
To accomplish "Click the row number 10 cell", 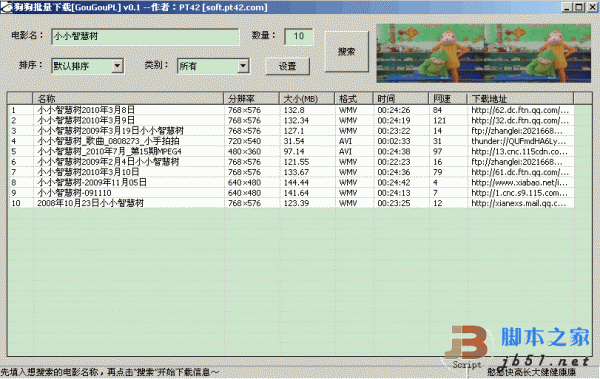I will (x=16, y=203).
